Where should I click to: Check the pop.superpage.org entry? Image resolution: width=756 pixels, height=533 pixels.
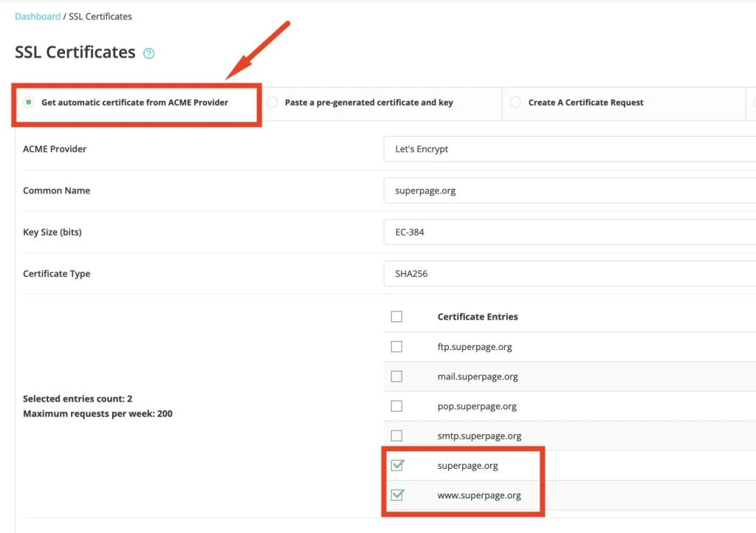(396, 406)
